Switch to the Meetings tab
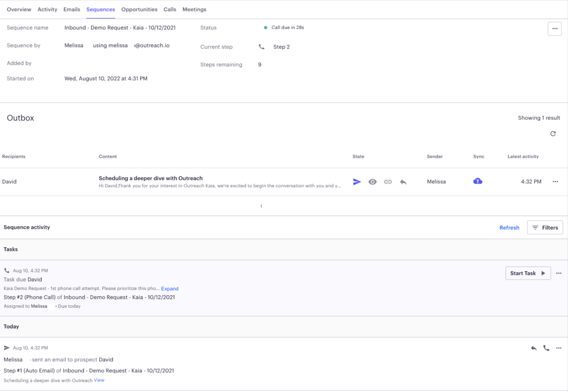The width and height of the screenshot is (568, 392). tap(194, 9)
